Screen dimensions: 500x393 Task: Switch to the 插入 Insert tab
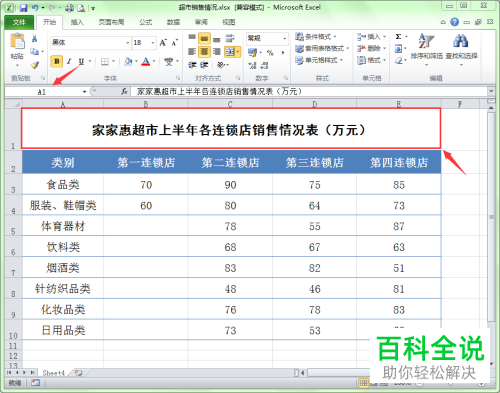tap(77, 22)
